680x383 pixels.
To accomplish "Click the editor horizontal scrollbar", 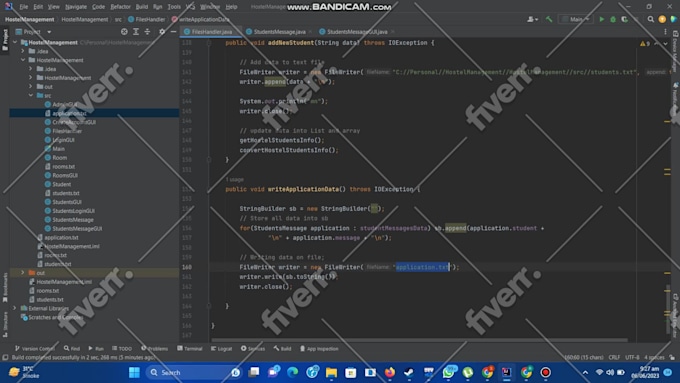I will point(419,340).
